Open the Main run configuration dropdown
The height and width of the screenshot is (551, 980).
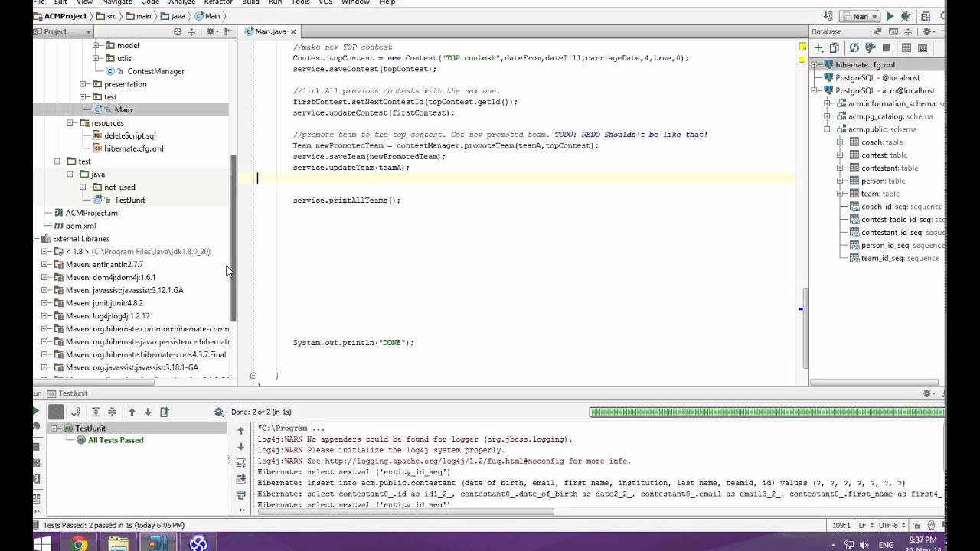click(x=861, y=16)
